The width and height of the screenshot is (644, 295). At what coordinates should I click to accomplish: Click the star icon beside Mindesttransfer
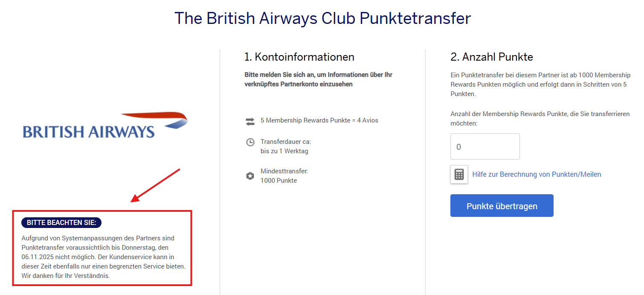250,175
